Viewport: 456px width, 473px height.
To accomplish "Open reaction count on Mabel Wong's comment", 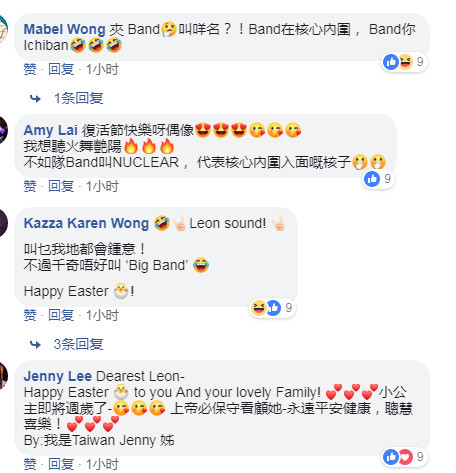I will click(x=405, y=62).
